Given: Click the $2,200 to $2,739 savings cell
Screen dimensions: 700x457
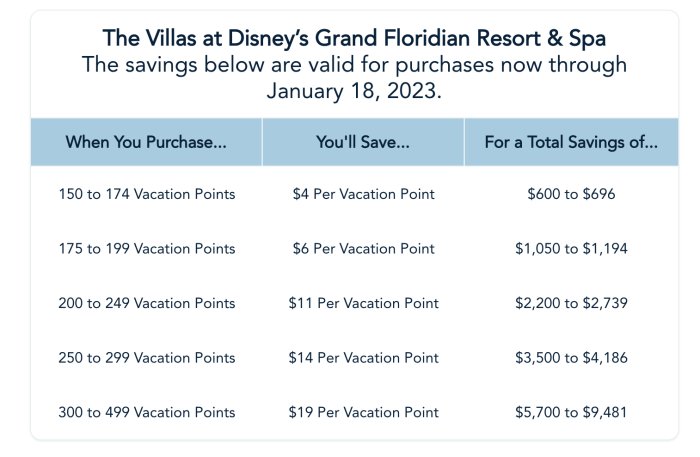Looking at the screenshot, I should coord(571,303).
